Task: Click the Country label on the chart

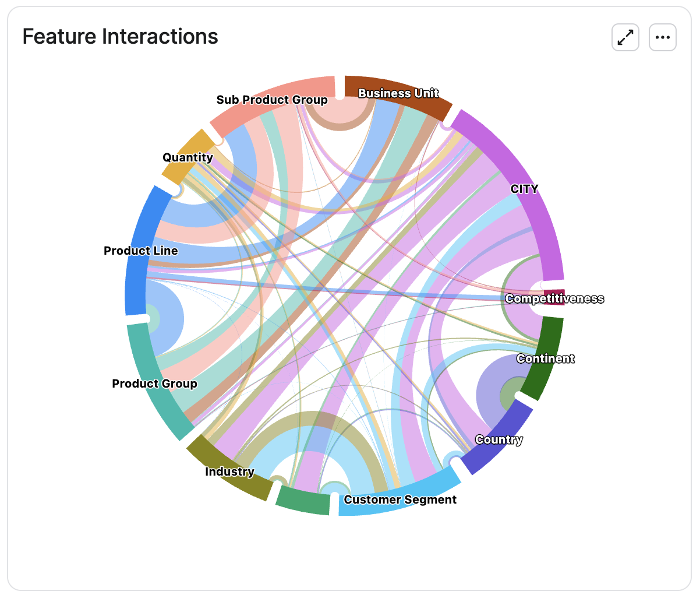Action: tap(499, 439)
